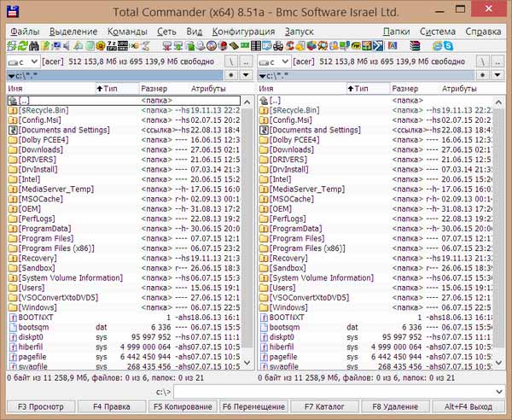Launch Skype from the toolbar
Screen dimensions: 512x420
[x=450, y=44]
